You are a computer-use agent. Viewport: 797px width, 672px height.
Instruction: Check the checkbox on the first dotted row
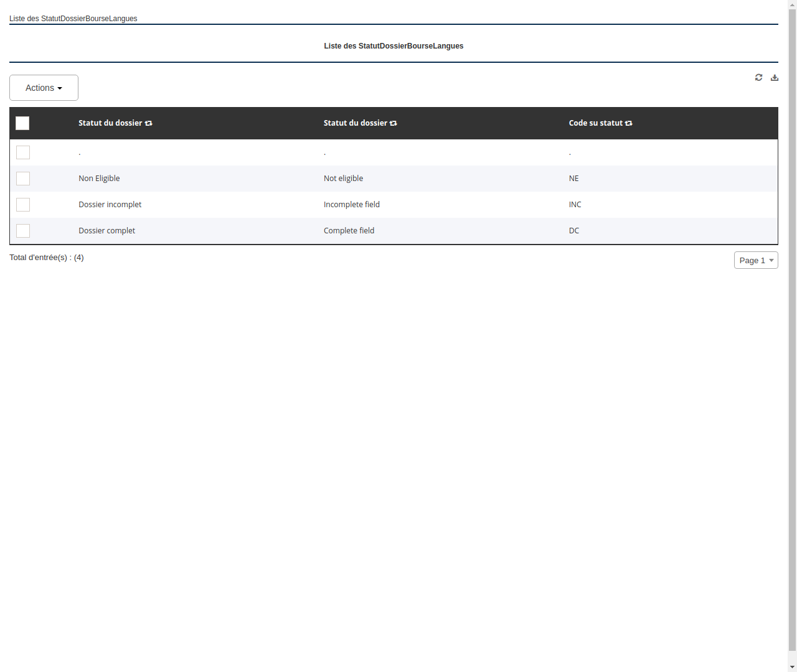(23, 152)
